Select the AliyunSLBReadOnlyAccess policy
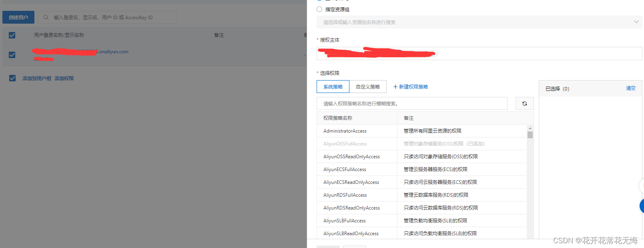 coord(351,234)
